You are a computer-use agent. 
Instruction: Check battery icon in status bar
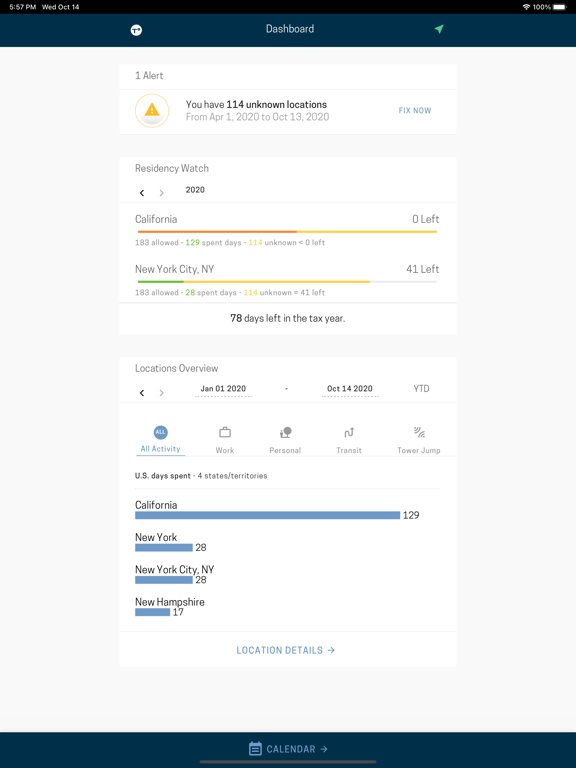560,7
